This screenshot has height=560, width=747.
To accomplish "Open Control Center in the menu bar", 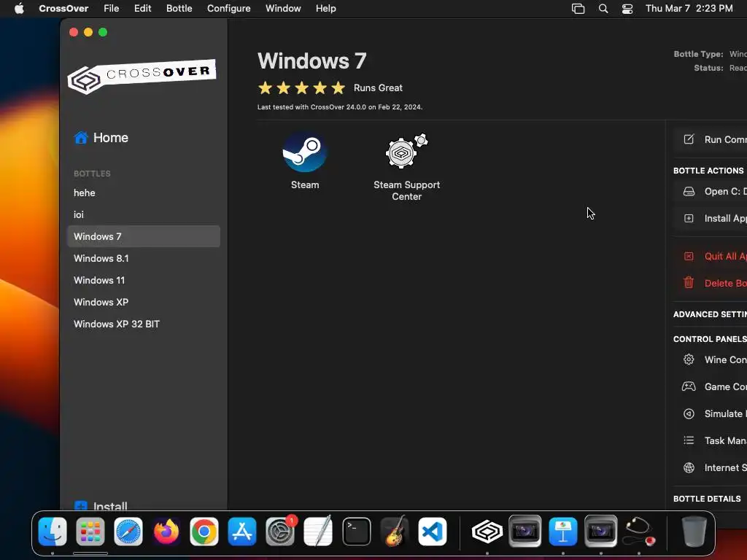I will click(627, 9).
